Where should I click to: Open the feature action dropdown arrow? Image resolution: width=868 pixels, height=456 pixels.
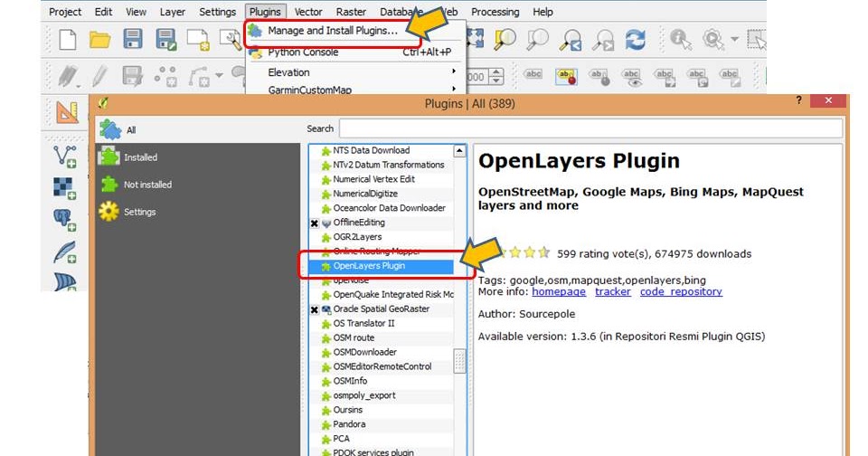(x=734, y=39)
